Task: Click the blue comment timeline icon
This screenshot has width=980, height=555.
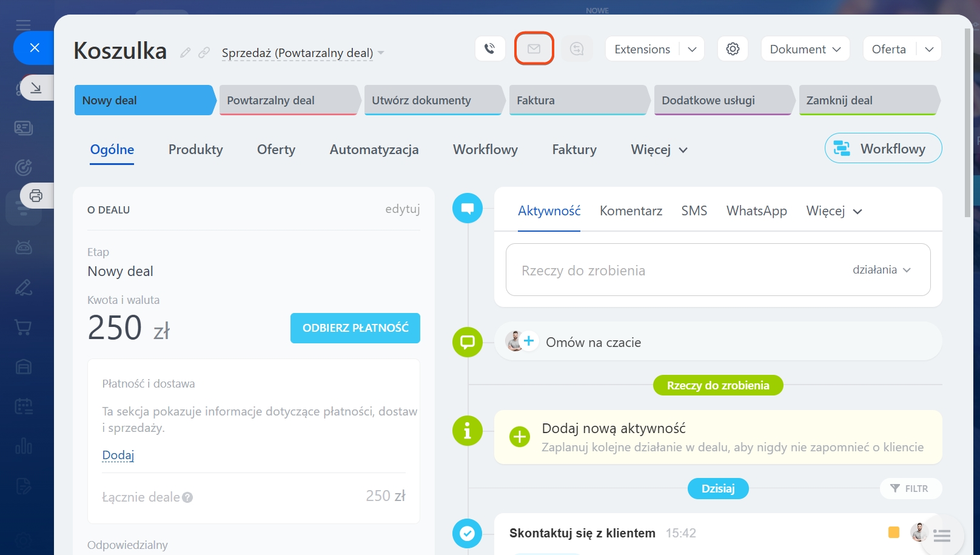Action: pos(468,208)
